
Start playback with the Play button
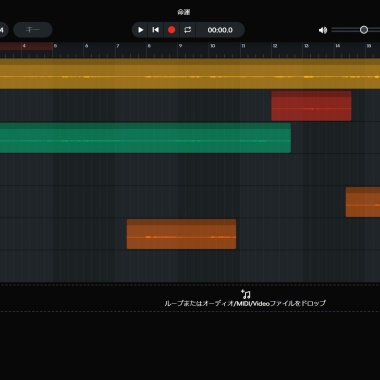coord(140,30)
